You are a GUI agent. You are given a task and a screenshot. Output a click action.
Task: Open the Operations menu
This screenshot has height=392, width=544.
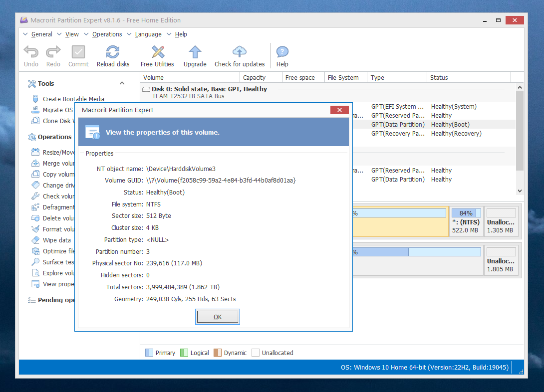(x=107, y=34)
